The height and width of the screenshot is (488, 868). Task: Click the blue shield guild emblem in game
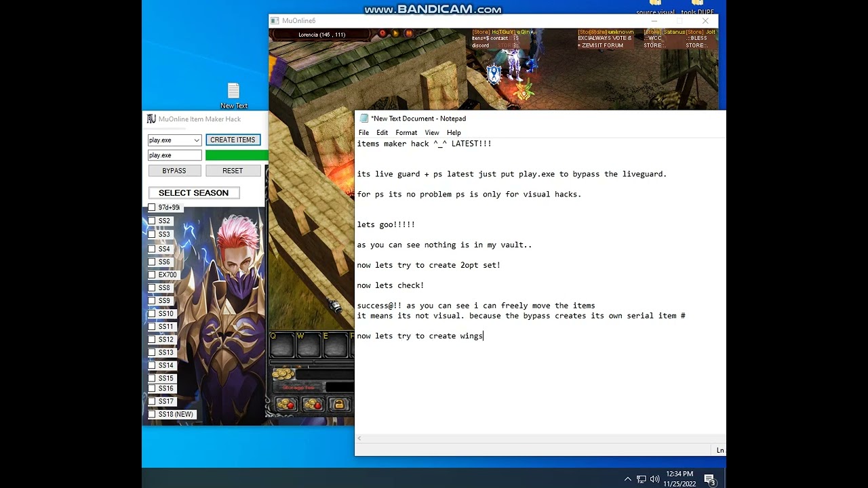(x=494, y=75)
